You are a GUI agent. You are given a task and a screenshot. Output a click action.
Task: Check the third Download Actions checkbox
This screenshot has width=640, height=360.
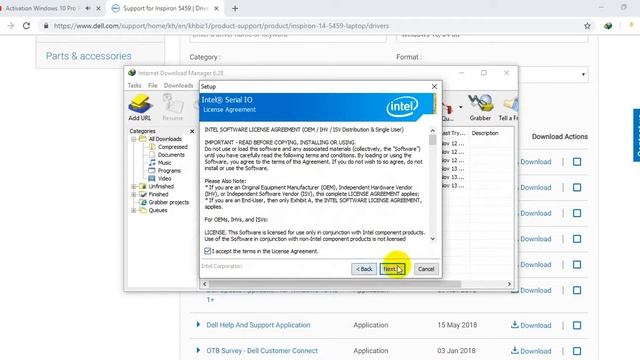pos(577,213)
